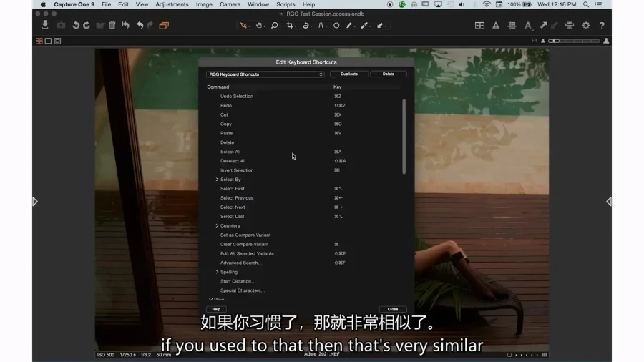Image resolution: width=644 pixels, height=362 pixels.
Task: Open the Scripts menu
Action: coord(286,4)
